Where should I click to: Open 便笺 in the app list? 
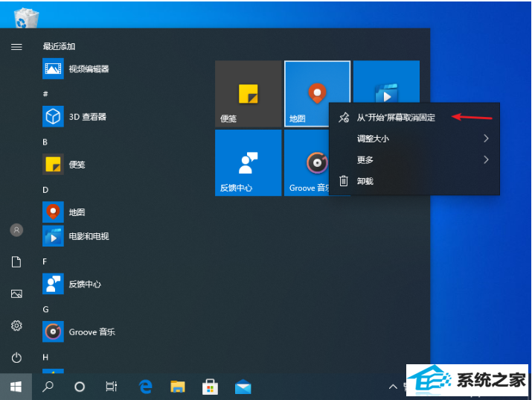click(64, 165)
